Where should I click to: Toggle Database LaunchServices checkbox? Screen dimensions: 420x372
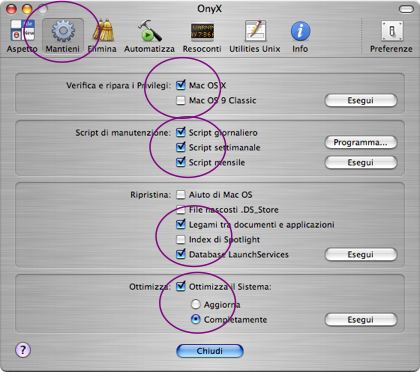coord(181,254)
